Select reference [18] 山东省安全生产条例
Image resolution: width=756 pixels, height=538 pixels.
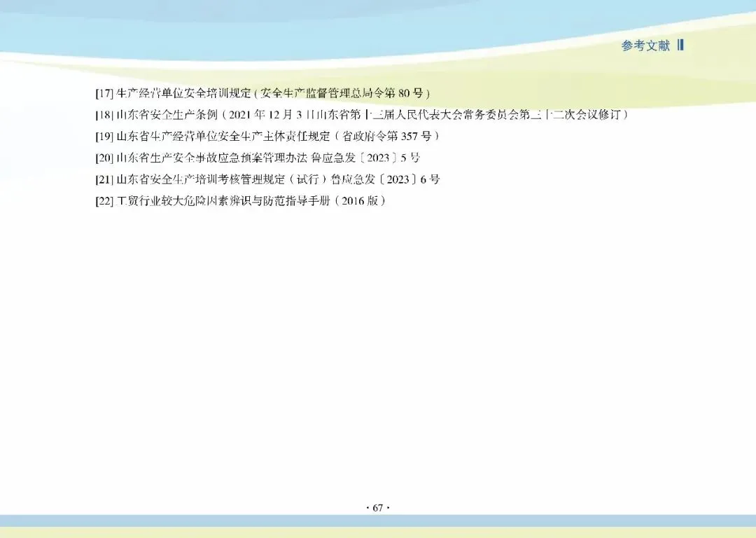[x=362, y=115]
